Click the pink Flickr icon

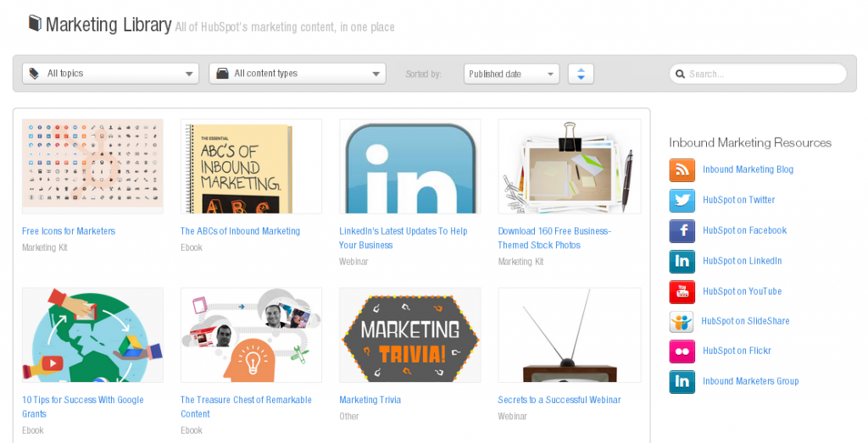click(682, 352)
